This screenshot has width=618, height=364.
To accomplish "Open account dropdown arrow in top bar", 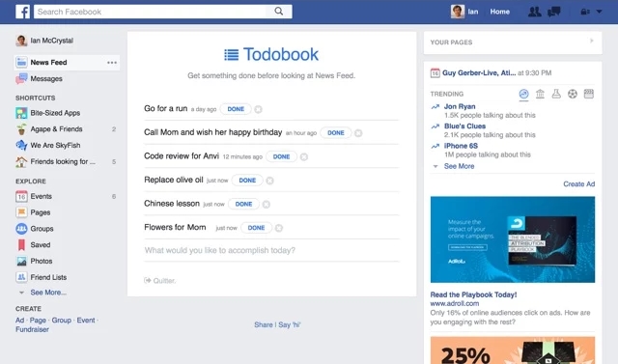I will tap(599, 12).
